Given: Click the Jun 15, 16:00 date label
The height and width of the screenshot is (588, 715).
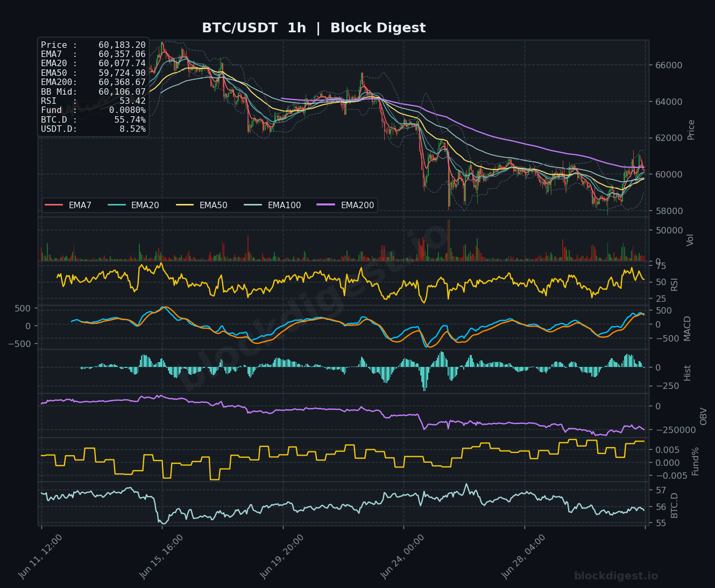Looking at the screenshot, I should click(161, 557).
